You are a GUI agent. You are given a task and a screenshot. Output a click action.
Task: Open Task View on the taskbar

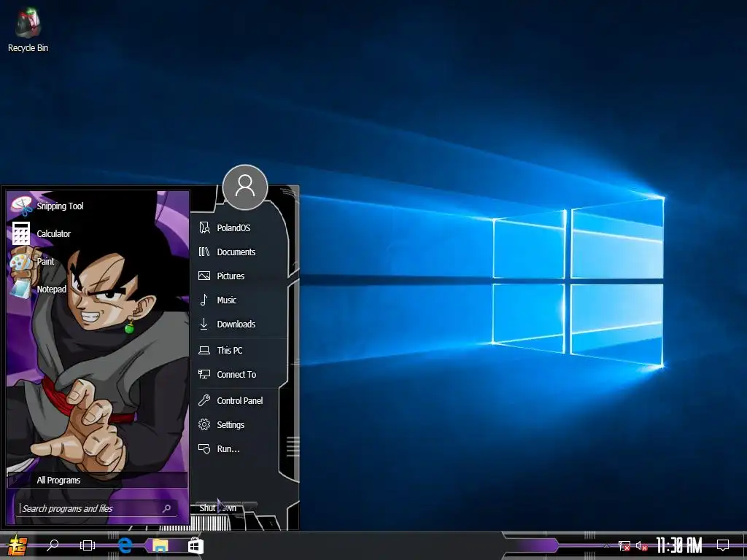point(88,545)
